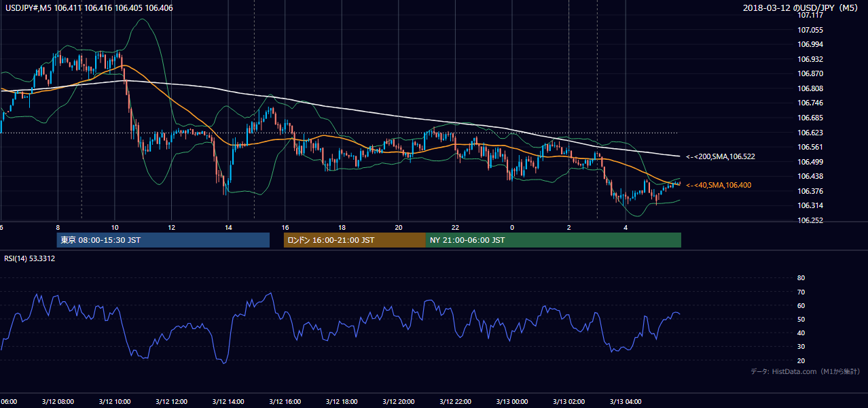This screenshot has height=408, width=868.
Task: Click price axis label 106.685
Action: (x=810, y=118)
